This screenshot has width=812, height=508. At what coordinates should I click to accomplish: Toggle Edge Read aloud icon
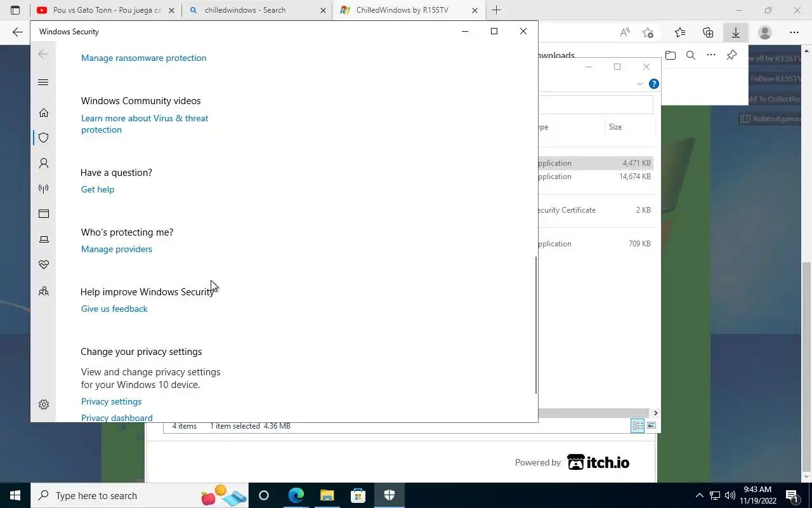coord(625,32)
